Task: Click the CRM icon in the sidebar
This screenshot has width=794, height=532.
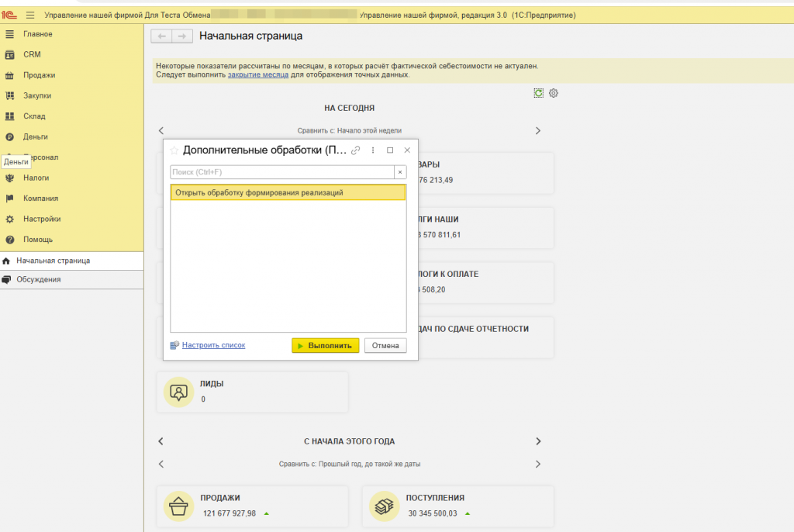Action: coord(9,55)
